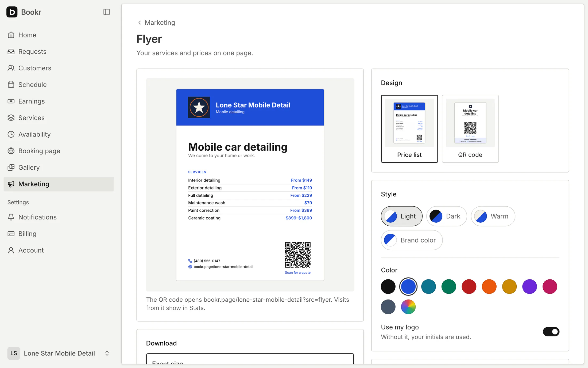Viewport: 588px width, 368px height.
Task: Select the Brand color style option
Action: pyautogui.click(x=412, y=240)
